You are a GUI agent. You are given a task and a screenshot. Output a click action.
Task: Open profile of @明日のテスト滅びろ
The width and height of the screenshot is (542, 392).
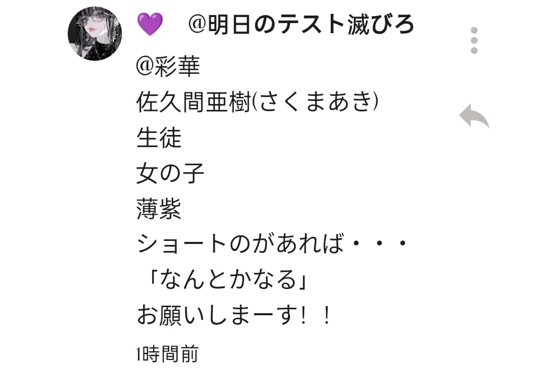click(301, 25)
